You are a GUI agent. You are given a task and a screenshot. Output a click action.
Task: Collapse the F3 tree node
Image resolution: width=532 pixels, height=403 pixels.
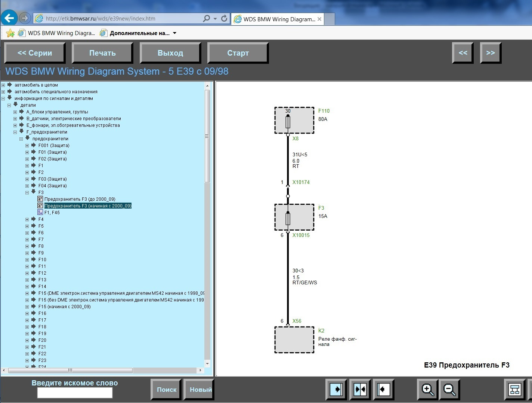[x=27, y=193]
